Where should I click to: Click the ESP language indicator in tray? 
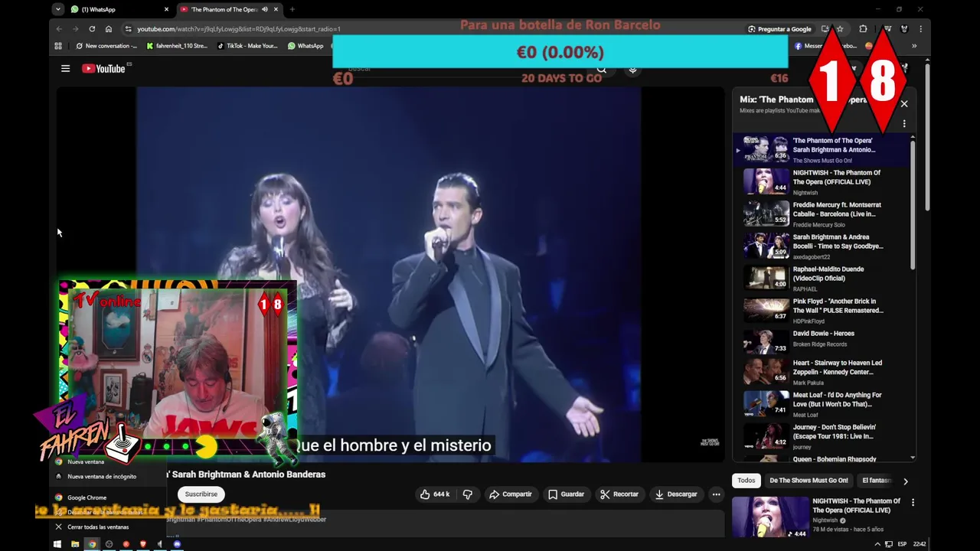902,544
